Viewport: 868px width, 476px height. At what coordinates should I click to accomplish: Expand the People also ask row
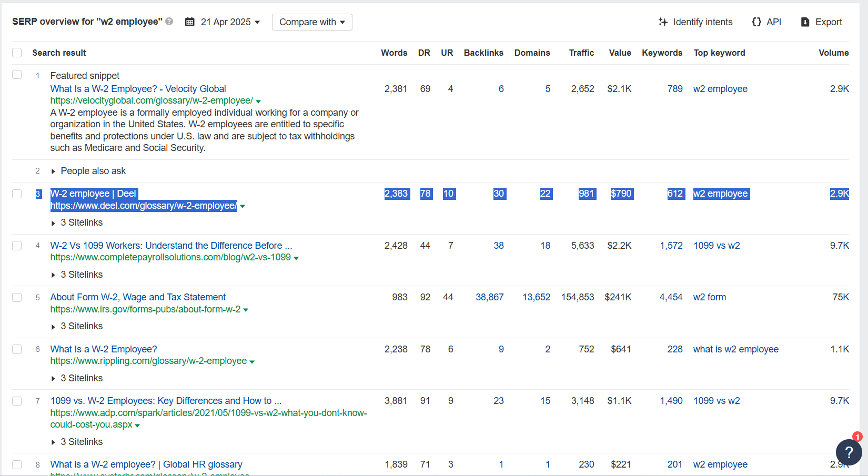tap(88, 171)
